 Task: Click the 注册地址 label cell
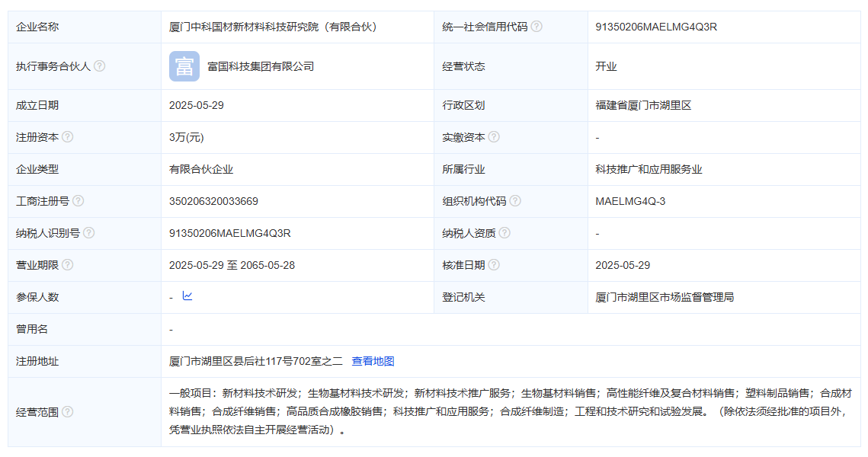[85, 361]
